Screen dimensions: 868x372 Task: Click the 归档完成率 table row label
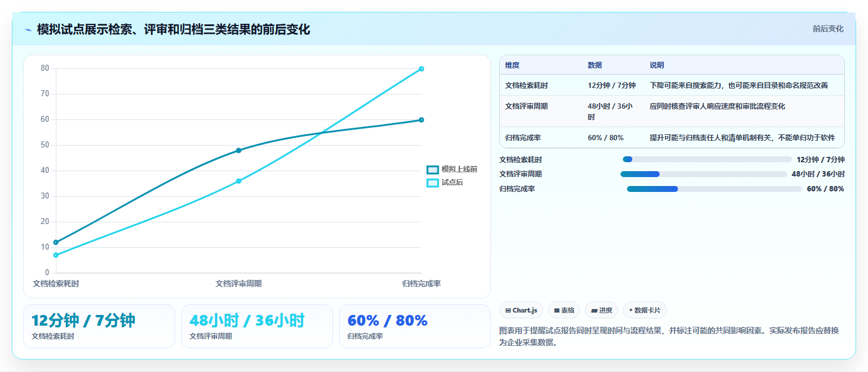[x=523, y=138]
